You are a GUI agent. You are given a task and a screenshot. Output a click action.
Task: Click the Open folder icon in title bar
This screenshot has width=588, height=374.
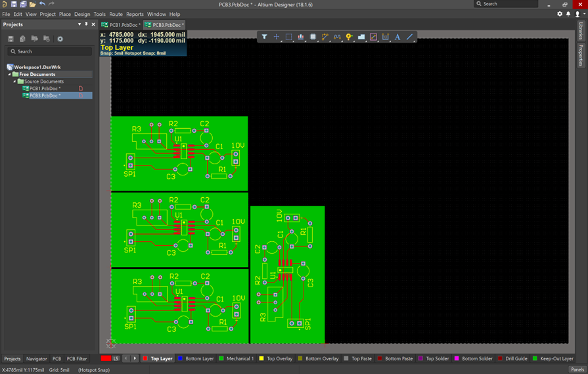(33, 4)
